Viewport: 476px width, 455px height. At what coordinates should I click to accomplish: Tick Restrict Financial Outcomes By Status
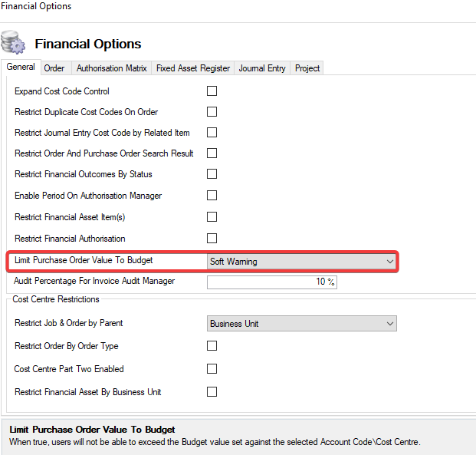212,174
